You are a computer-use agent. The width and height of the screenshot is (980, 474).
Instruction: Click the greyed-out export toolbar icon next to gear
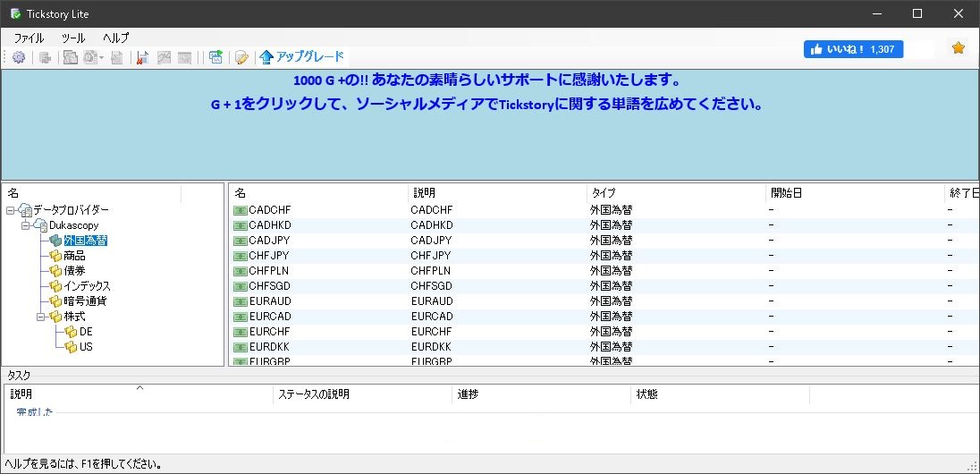pos(45,57)
